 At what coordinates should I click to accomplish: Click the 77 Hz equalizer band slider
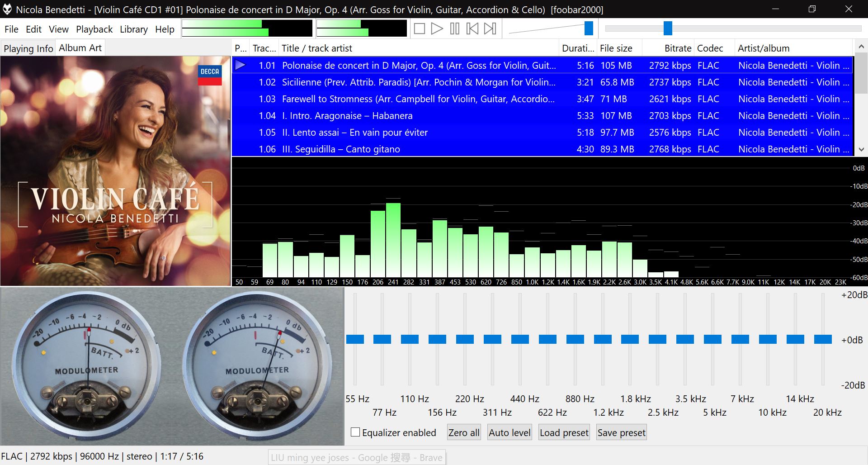pos(382,339)
